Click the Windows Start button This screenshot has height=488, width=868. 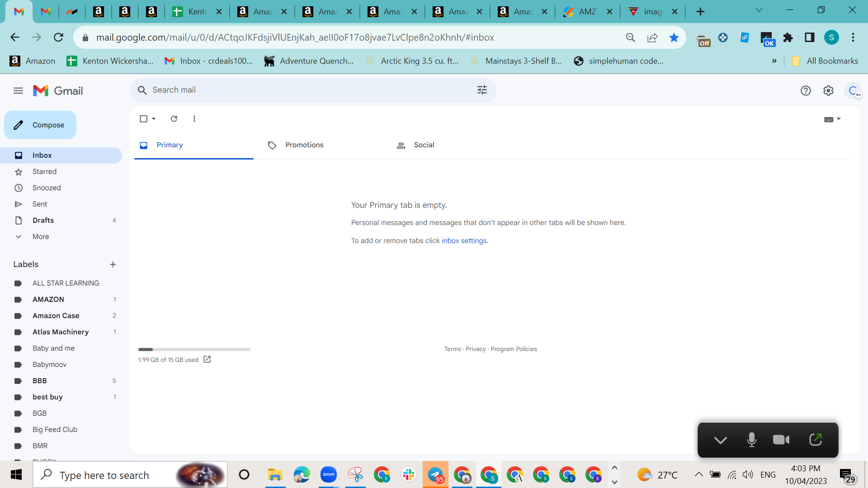click(x=16, y=474)
